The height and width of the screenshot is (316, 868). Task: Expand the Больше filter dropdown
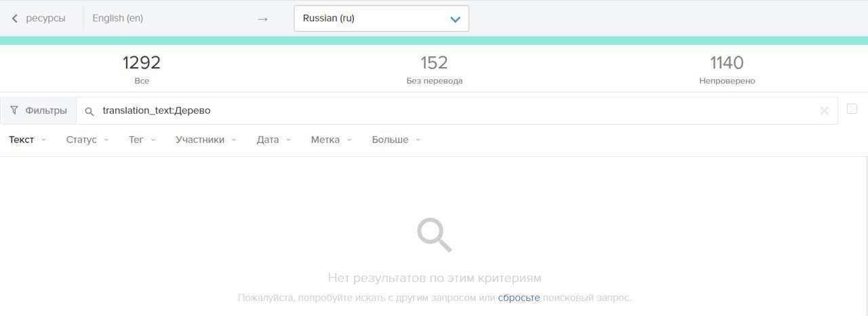pyautogui.click(x=396, y=140)
